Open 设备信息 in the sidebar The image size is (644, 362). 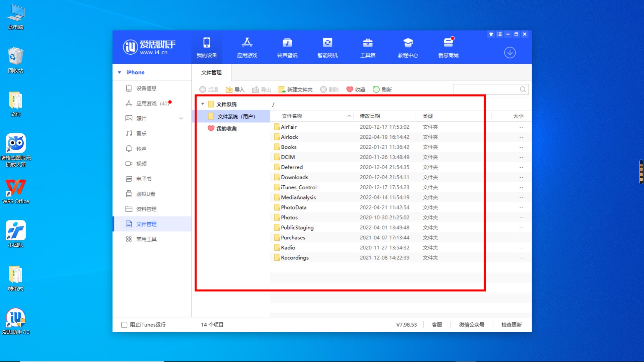[146, 88]
